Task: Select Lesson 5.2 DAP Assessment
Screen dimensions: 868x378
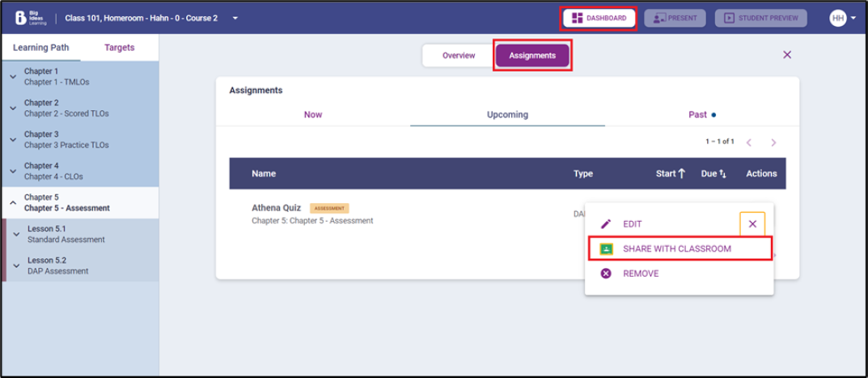Action: [x=82, y=265]
